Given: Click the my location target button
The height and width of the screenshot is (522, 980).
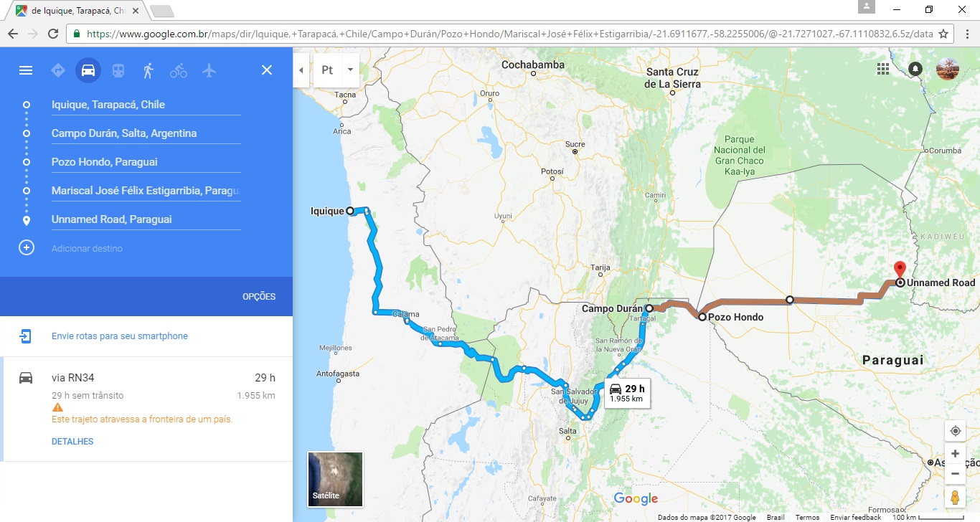Looking at the screenshot, I should 955,431.
